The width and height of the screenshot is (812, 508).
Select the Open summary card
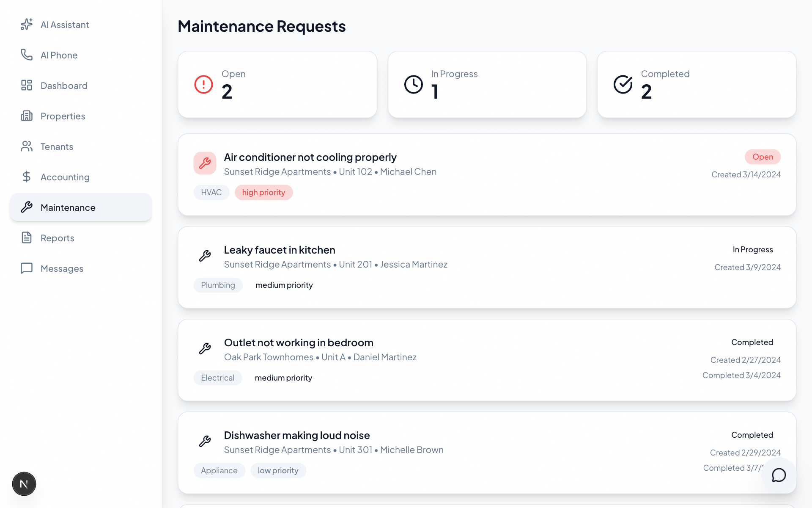277,85
